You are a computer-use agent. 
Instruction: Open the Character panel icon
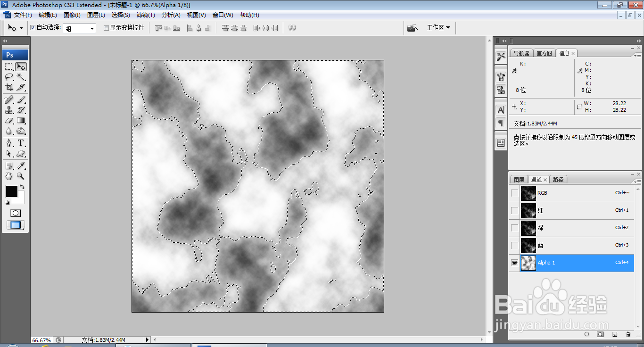click(x=501, y=110)
